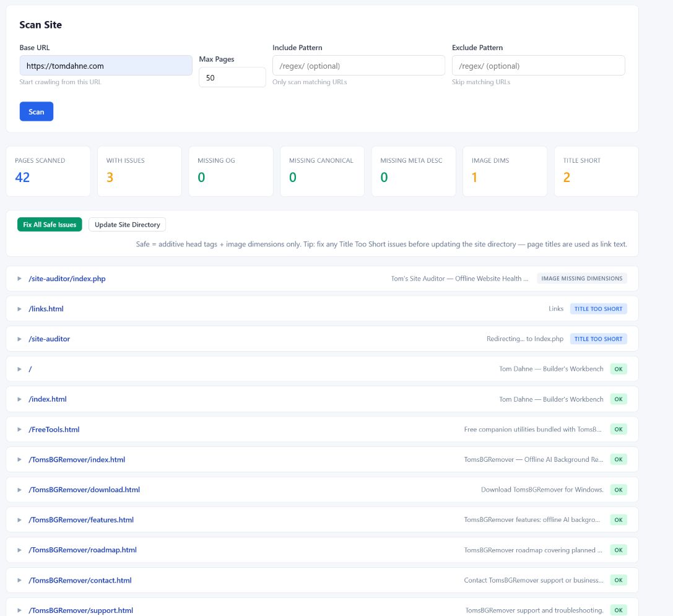Click the Include Pattern field
Viewport: 673px width, 616px height.
358,65
